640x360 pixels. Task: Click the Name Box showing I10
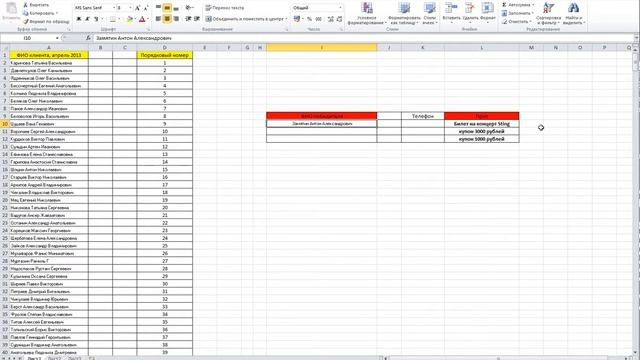click(x=28, y=38)
